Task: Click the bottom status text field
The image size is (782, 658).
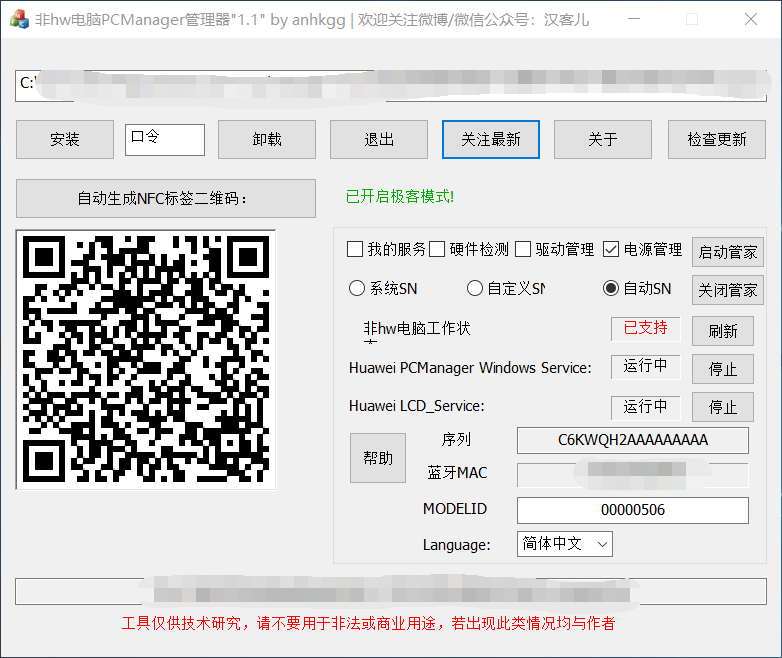Action: pos(391,592)
